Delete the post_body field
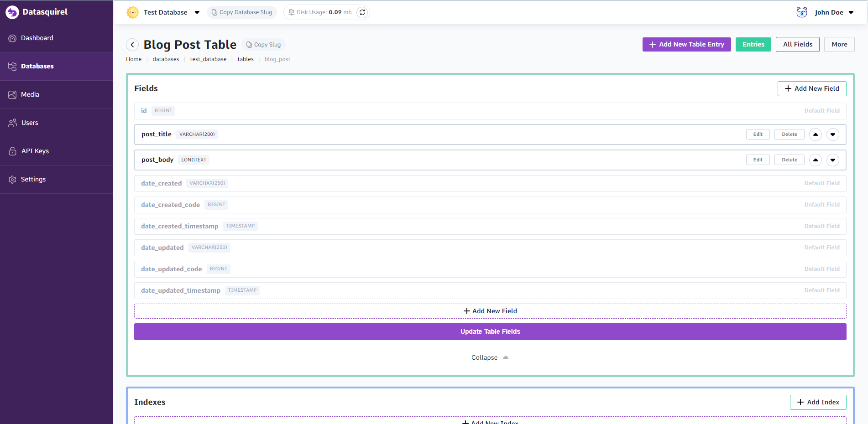868x424 pixels. tap(790, 160)
